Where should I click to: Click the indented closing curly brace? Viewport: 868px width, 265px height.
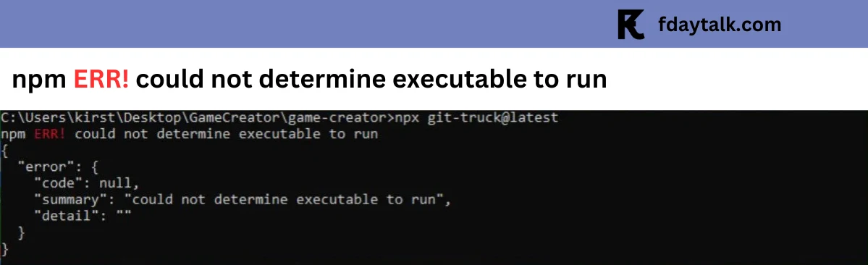point(22,232)
